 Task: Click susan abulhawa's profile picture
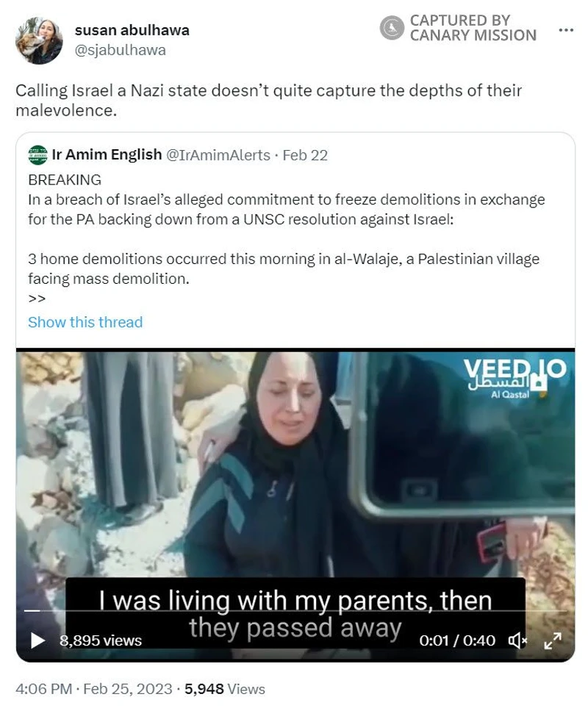pos(39,40)
